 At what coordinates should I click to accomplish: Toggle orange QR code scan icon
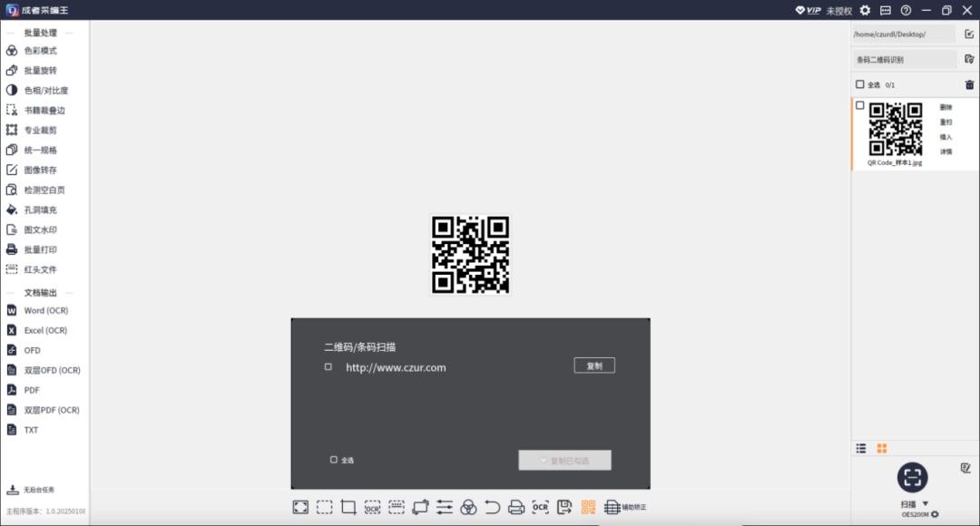(x=588, y=507)
